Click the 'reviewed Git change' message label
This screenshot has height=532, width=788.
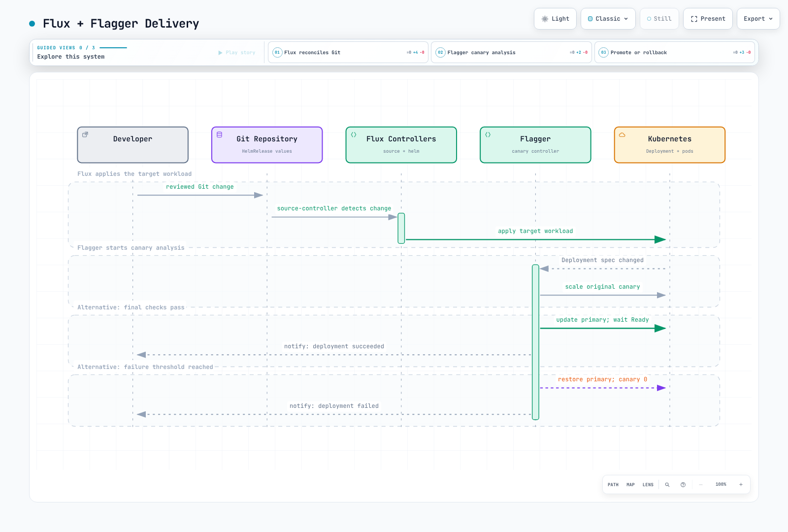200,187
